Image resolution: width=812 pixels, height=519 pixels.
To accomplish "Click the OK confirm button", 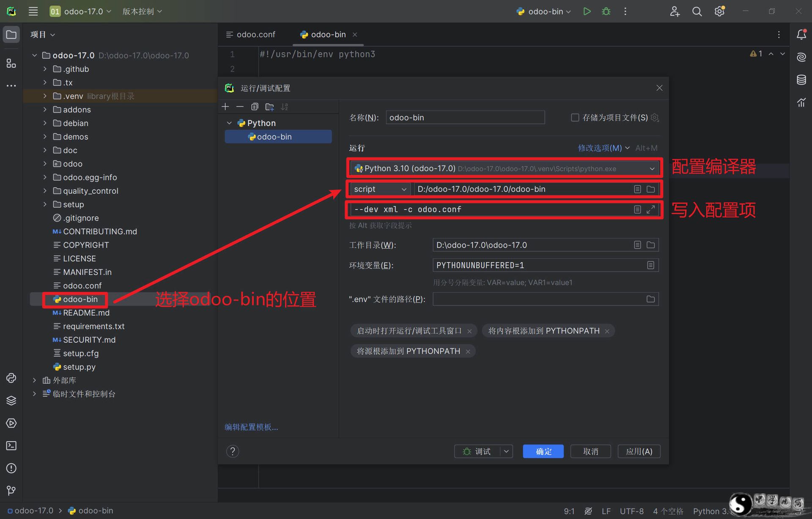I will [543, 451].
